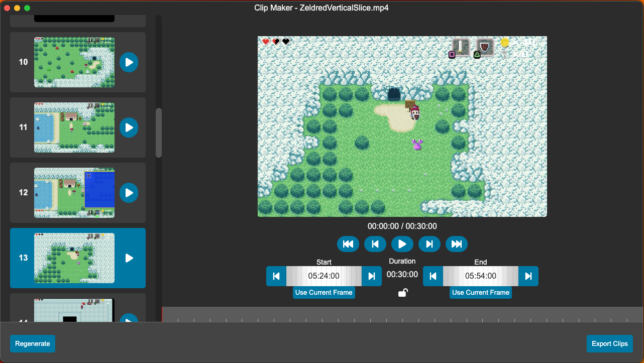Increment the End time by one frame

(528, 276)
